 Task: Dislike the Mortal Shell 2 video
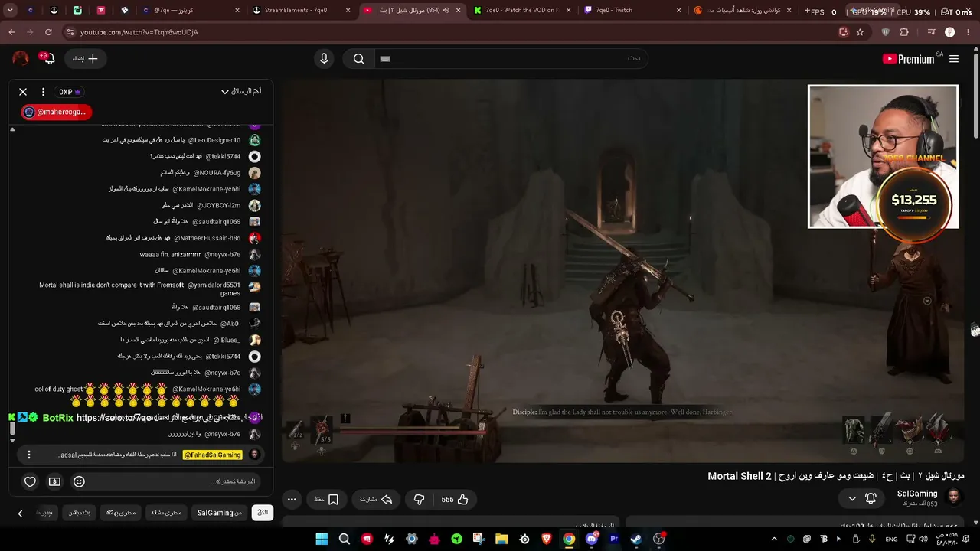[x=419, y=500]
